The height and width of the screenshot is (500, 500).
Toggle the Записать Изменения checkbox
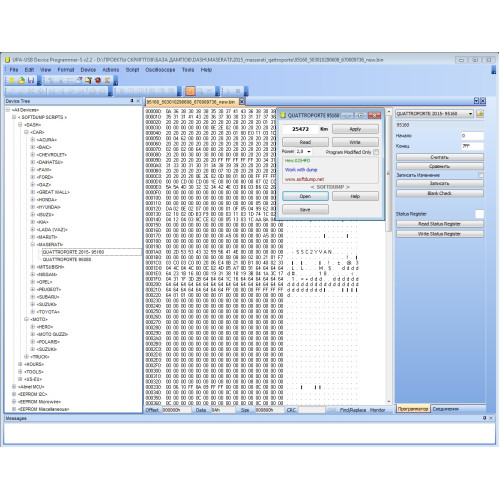coord(481,175)
